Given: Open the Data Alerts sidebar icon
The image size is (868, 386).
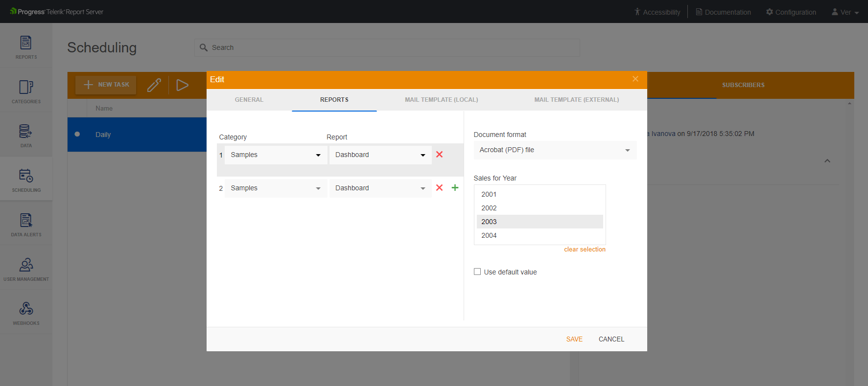Looking at the screenshot, I should click(26, 225).
